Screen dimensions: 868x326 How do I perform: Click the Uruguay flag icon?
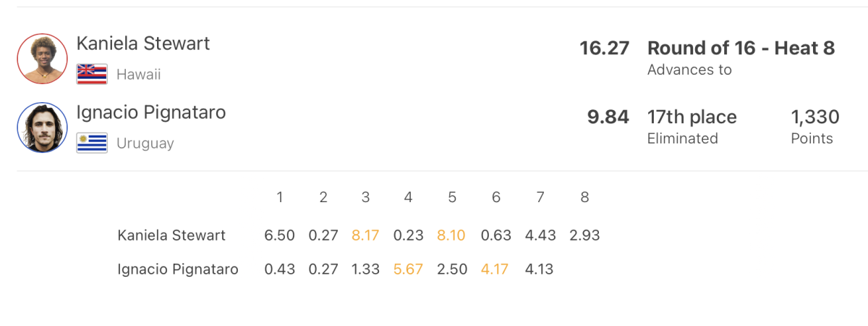(x=92, y=143)
